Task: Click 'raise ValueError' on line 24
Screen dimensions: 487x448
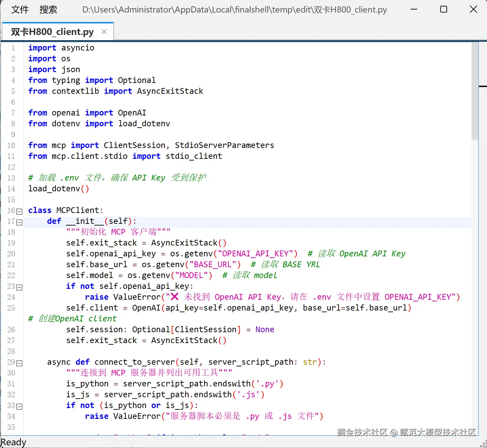Action: (x=123, y=297)
